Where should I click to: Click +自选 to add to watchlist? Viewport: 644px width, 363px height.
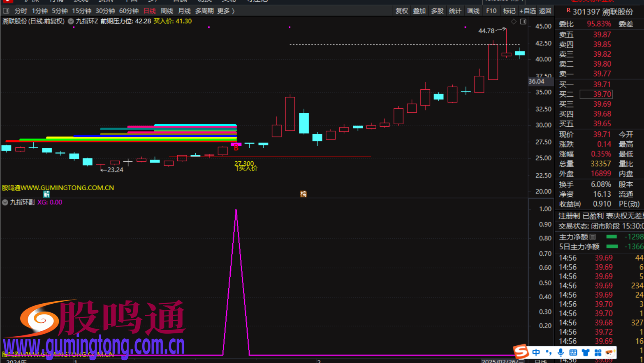tap(527, 11)
